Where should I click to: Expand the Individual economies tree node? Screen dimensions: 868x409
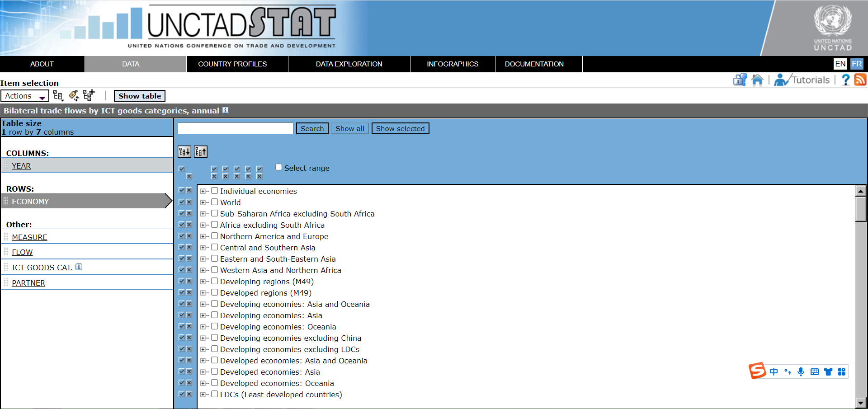203,191
